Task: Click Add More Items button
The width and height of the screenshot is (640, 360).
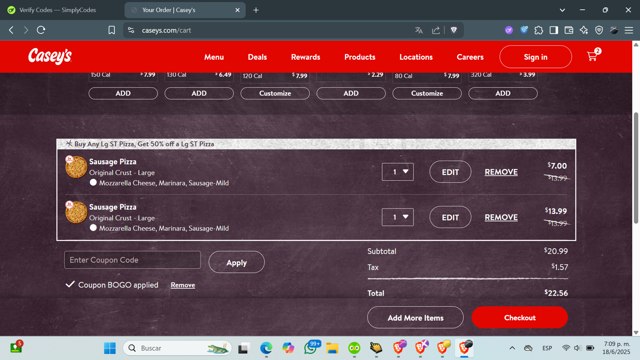Action: click(415, 318)
